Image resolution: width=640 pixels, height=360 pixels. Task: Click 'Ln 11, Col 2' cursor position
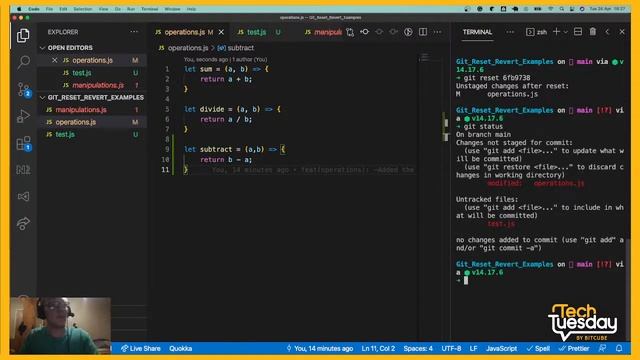tap(378, 348)
